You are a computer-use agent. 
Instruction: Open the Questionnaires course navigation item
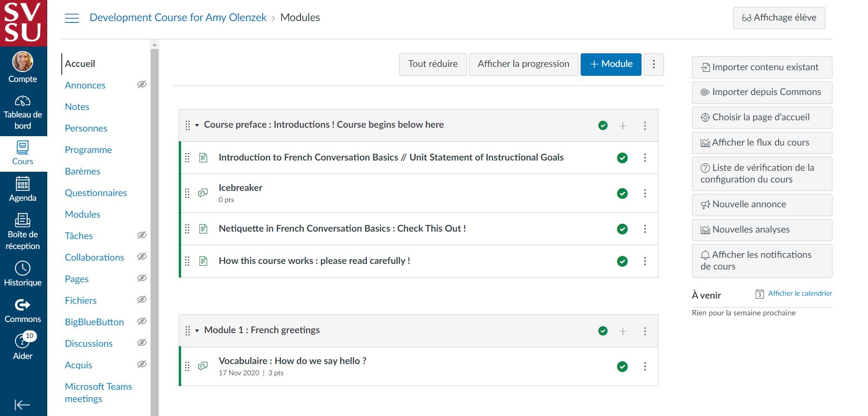(x=96, y=193)
